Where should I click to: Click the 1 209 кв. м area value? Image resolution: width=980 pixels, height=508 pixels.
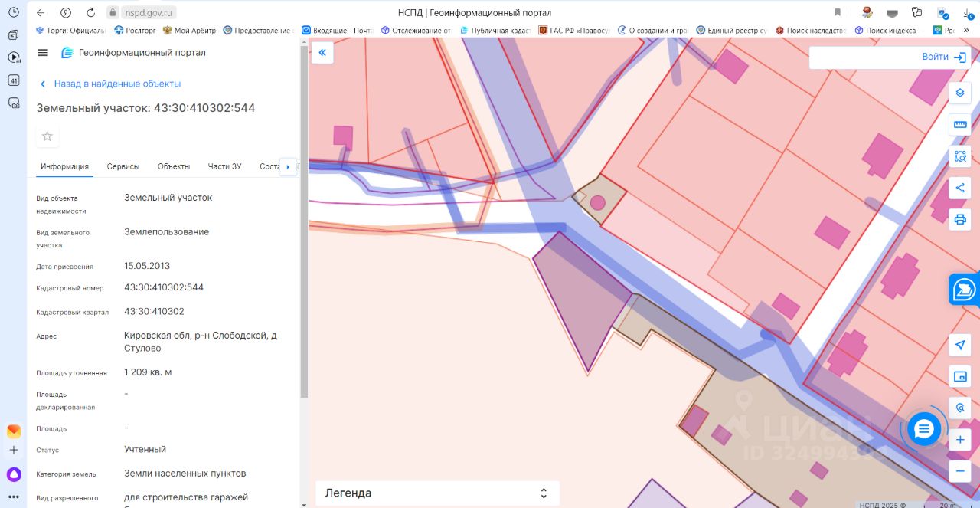pos(148,372)
